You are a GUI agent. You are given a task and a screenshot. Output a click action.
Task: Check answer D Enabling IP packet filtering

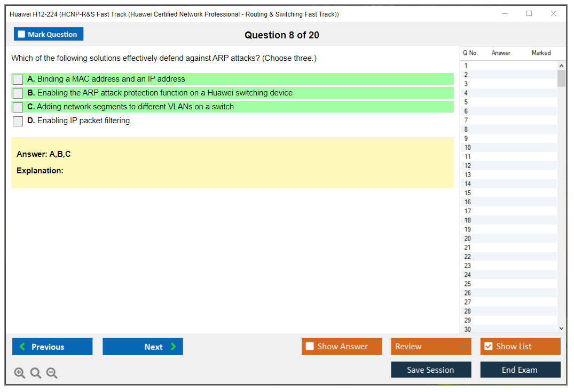pyautogui.click(x=18, y=121)
